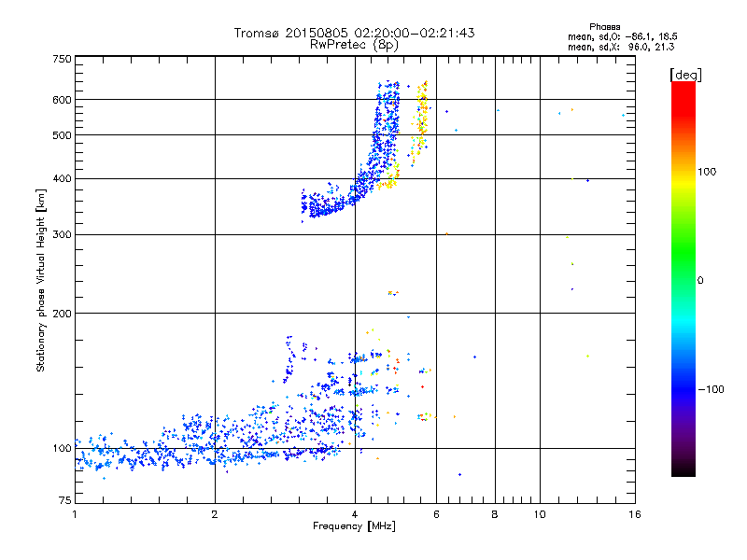Click the y-axis tick label '500'
The image size is (747, 560).
point(62,135)
